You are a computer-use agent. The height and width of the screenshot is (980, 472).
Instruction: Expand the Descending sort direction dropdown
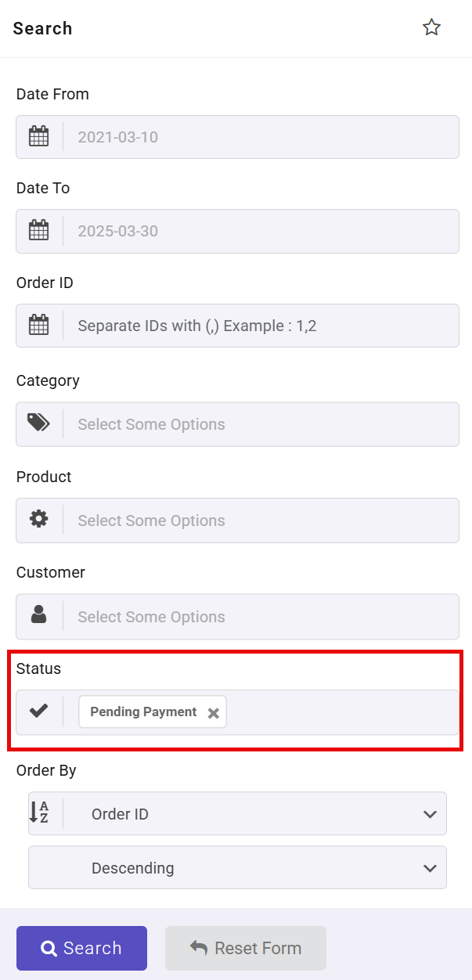(237, 867)
